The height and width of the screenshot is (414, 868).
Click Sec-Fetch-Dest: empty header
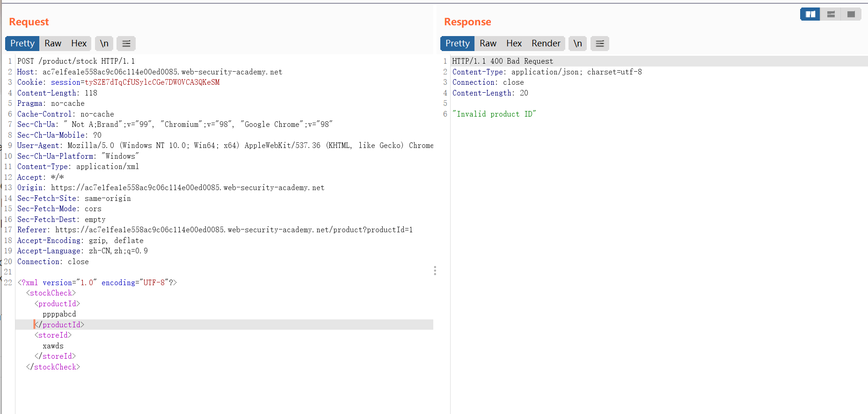(61, 220)
